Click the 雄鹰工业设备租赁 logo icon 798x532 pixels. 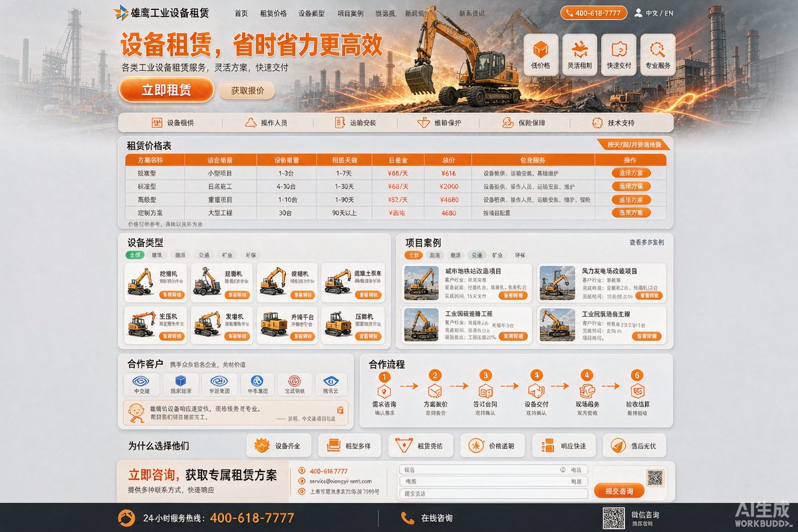[121, 12]
